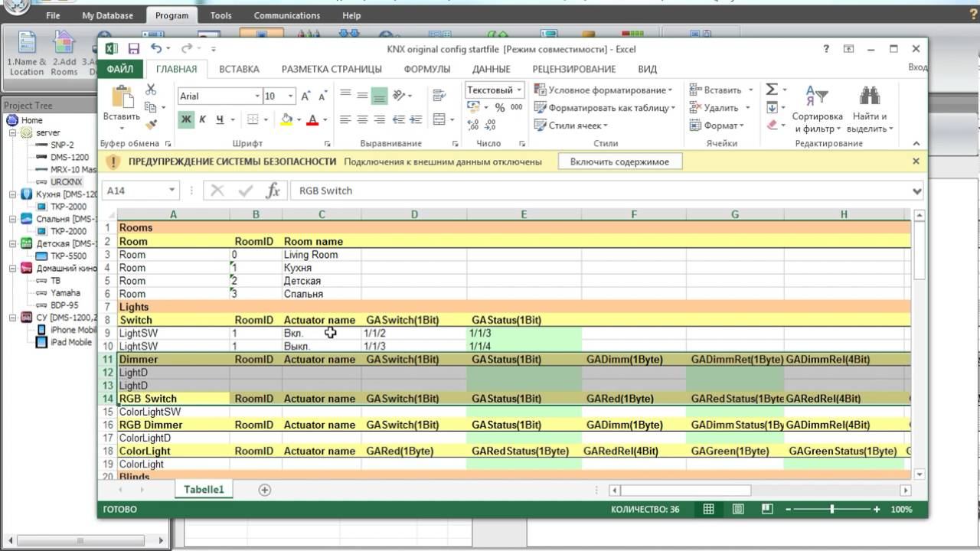Click the percent style icon
The width and height of the screenshot is (980, 551).
tap(499, 108)
